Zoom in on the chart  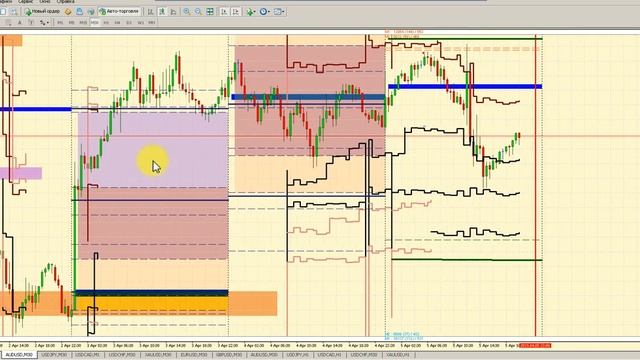(187, 12)
